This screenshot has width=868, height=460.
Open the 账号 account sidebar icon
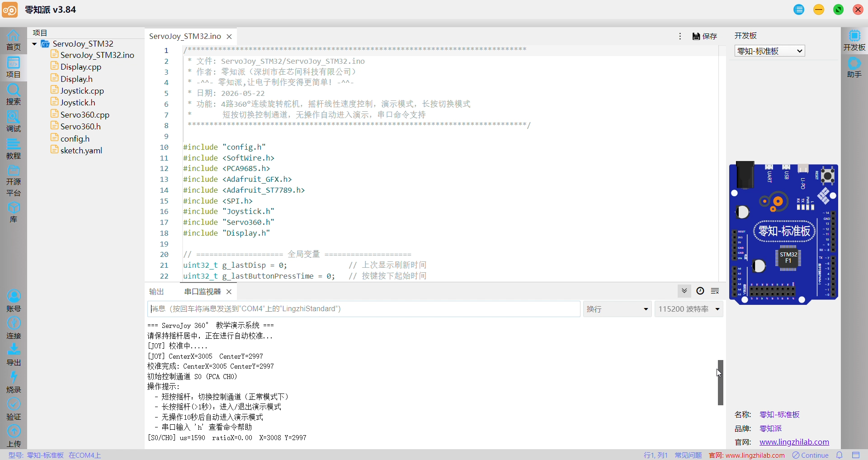tap(13, 301)
